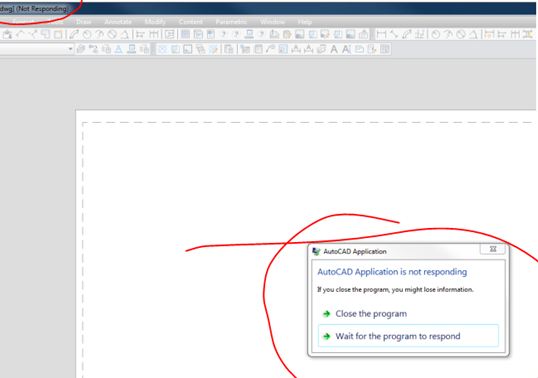Image resolution: width=538 pixels, height=378 pixels.
Task: Click the 'AutoCAD Application' dialog title
Action: [355, 251]
